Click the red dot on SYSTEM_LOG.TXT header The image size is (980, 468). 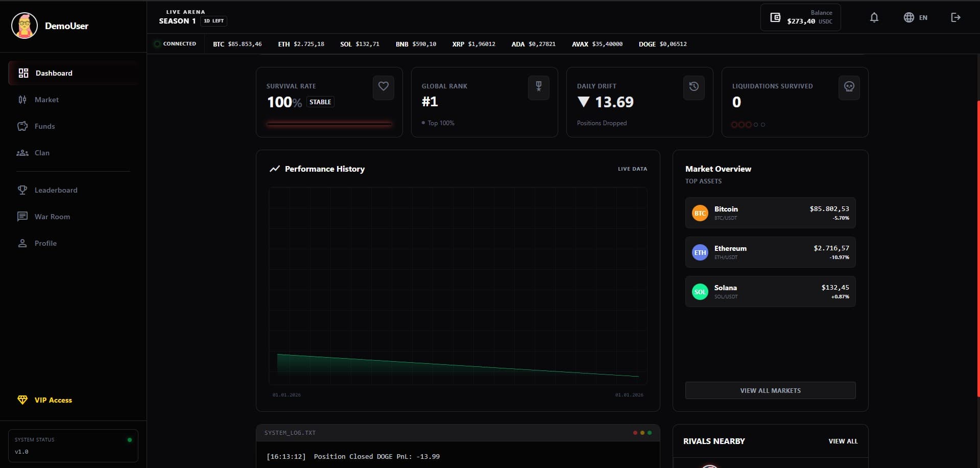pyautogui.click(x=635, y=432)
